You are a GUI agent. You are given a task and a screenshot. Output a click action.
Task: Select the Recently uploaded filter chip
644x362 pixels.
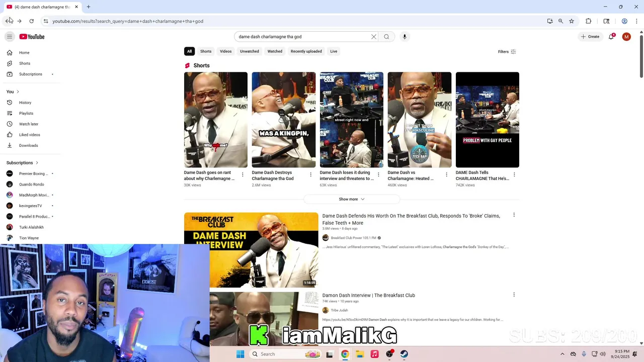[306, 51]
